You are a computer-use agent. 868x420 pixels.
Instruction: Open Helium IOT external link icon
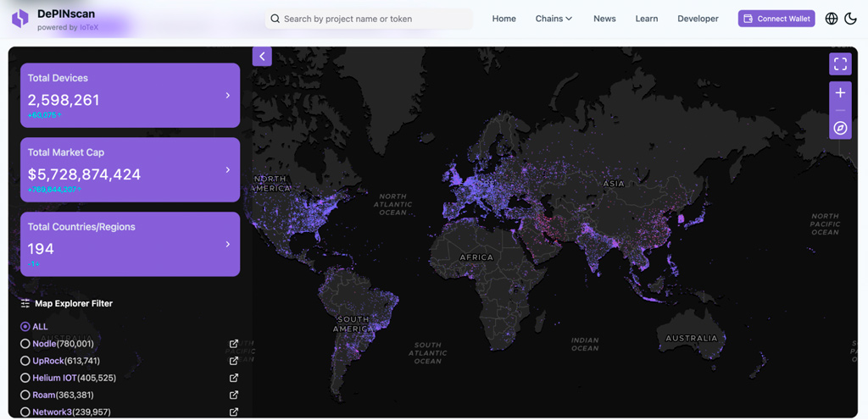pos(234,378)
